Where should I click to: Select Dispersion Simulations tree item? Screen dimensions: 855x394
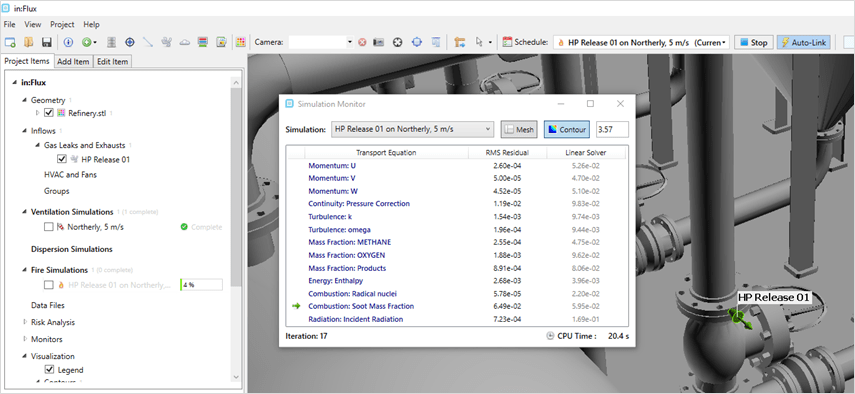(71, 249)
